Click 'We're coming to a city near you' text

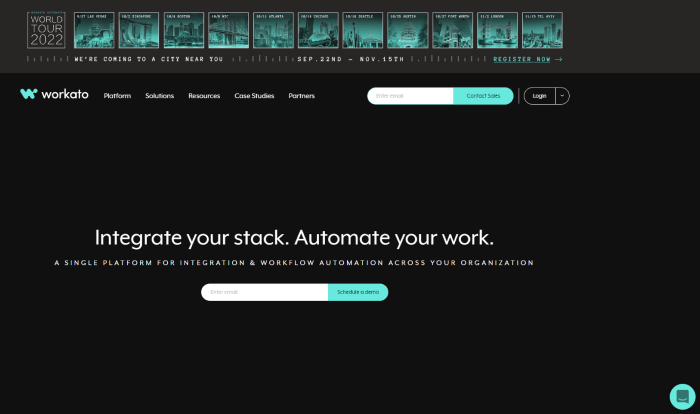click(x=149, y=59)
